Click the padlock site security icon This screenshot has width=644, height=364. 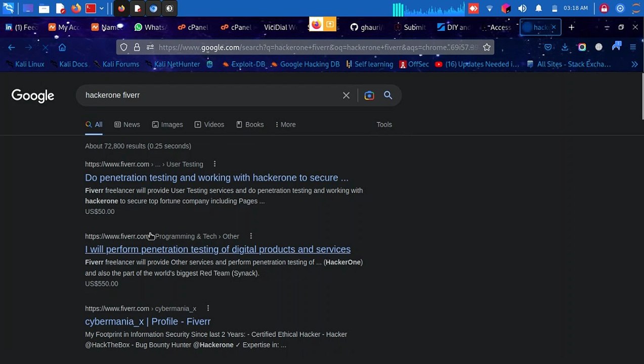pos(137,48)
